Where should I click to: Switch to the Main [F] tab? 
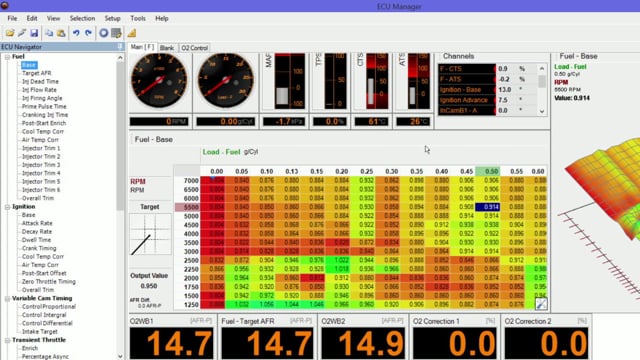click(x=142, y=47)
